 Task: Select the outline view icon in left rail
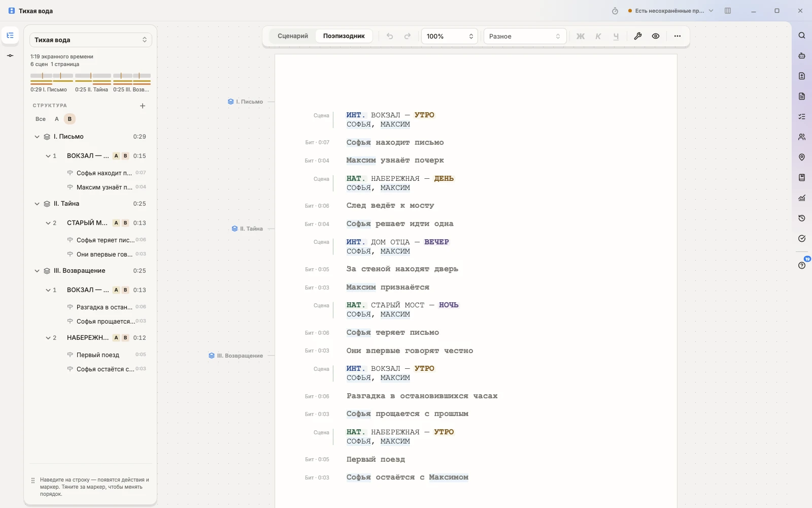pos(10,35)
